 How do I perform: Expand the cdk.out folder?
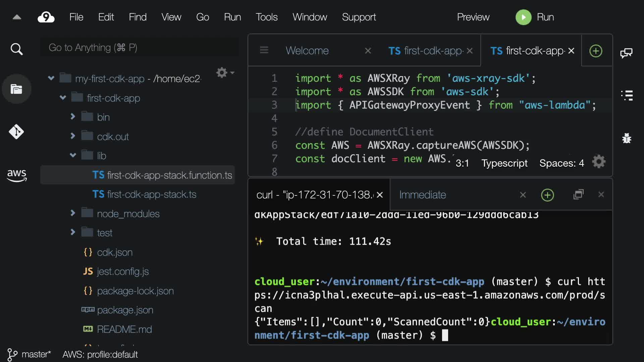pyautogui.click(x=73, y=136)
